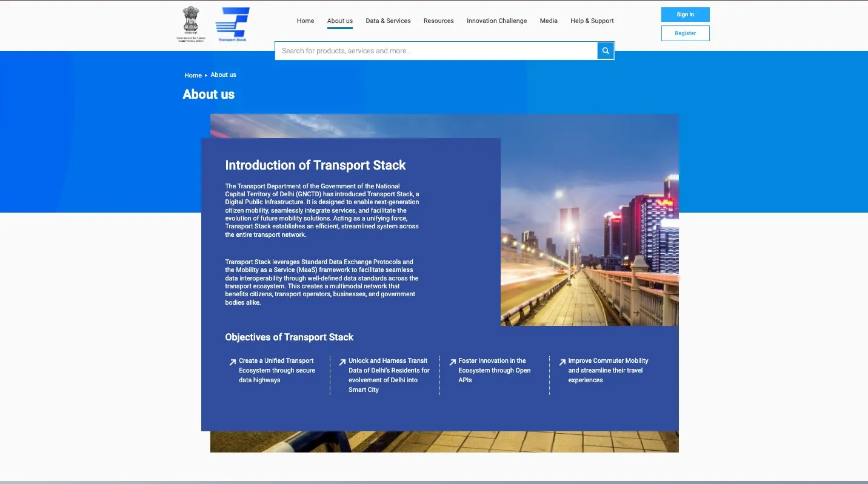Image resolution: width=868 pixels, height=484 pixels.
Task: Click the Objectives of Transport Stack heading
Action: point(289,337)
